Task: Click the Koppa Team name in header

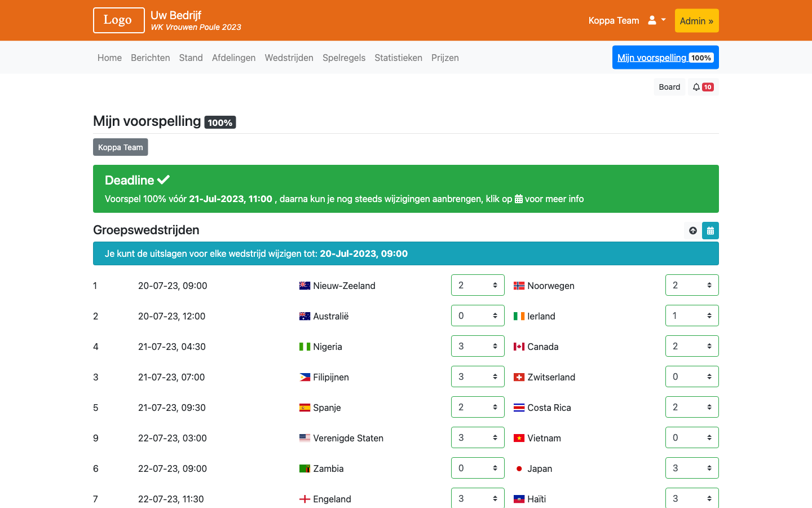Action: (x=614, y=20)
